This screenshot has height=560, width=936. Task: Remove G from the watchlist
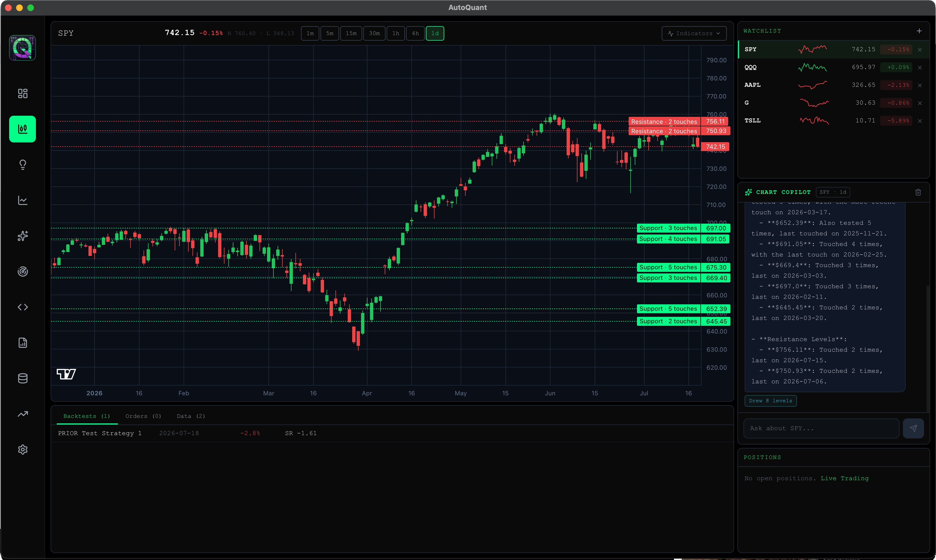coord(920,103)
